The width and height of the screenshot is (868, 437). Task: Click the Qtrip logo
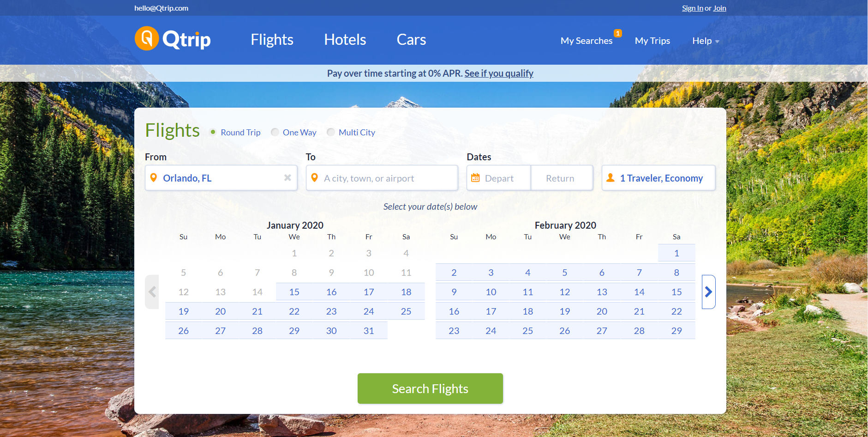[x=173, y=39]
